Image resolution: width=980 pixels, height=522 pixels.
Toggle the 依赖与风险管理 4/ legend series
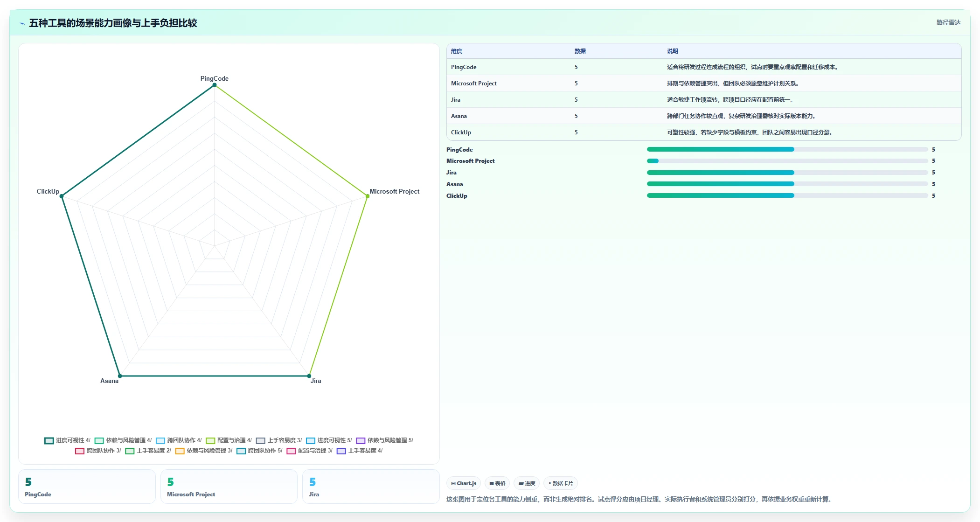(123, 440)
